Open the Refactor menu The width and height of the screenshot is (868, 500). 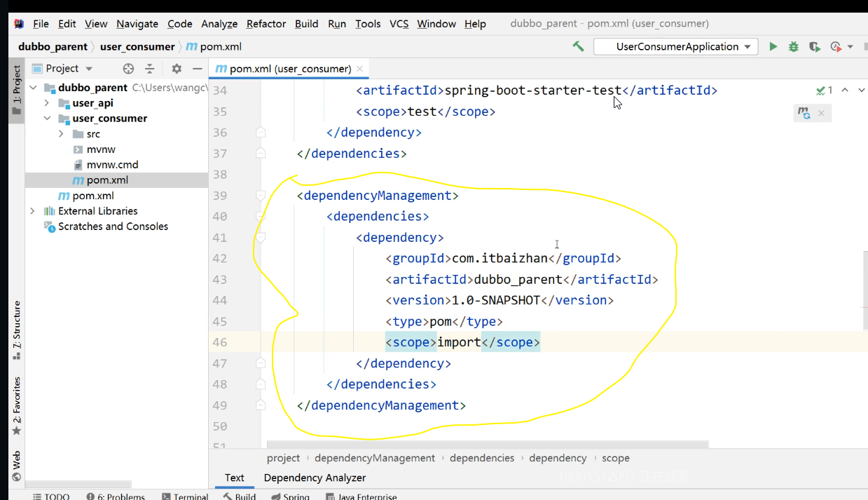[x=266, y=24]
